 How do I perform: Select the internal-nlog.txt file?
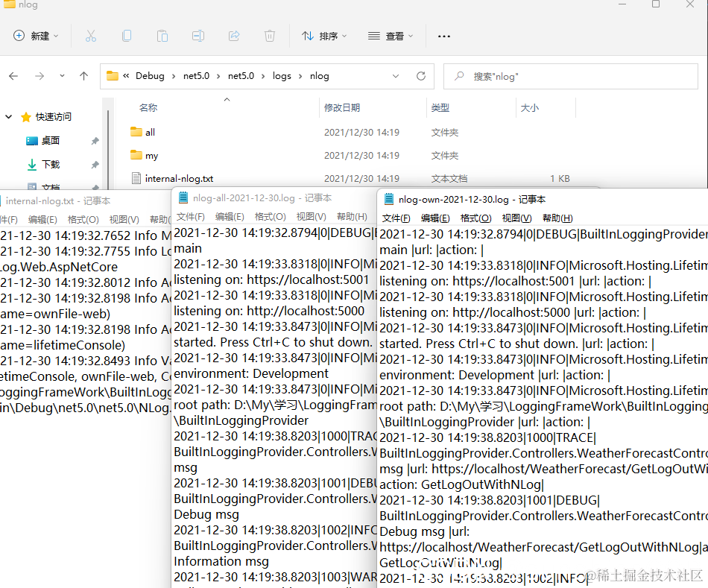tap(179, 178)
